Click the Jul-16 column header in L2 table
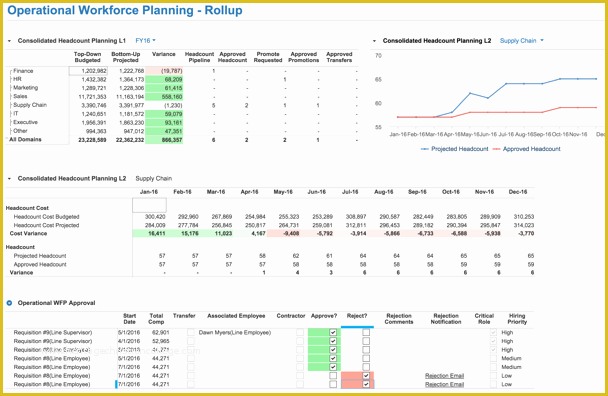The width and height of the screenshot is (608, 396). 350,192
